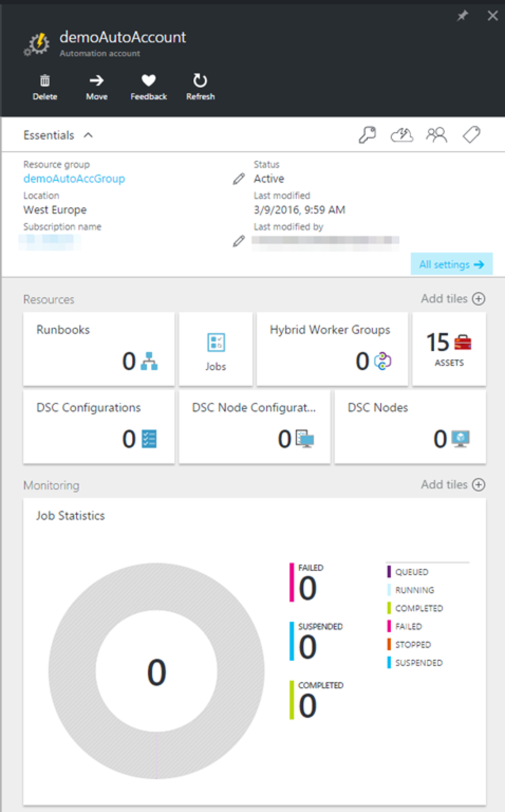This screenshot has height=812, width=505.
Task: Click the Move arrow icon
Action: (x=96, y=80)
